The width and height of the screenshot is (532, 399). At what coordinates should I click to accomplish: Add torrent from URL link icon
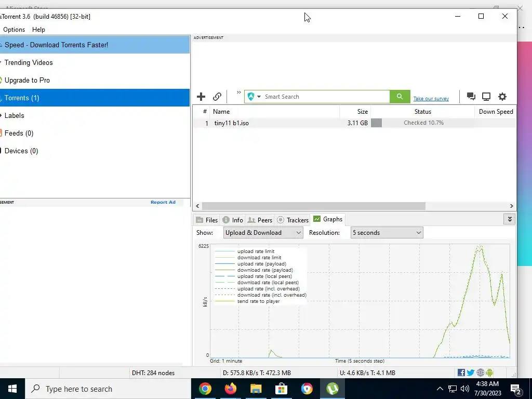pyautogui.click(x=217, y=97)
